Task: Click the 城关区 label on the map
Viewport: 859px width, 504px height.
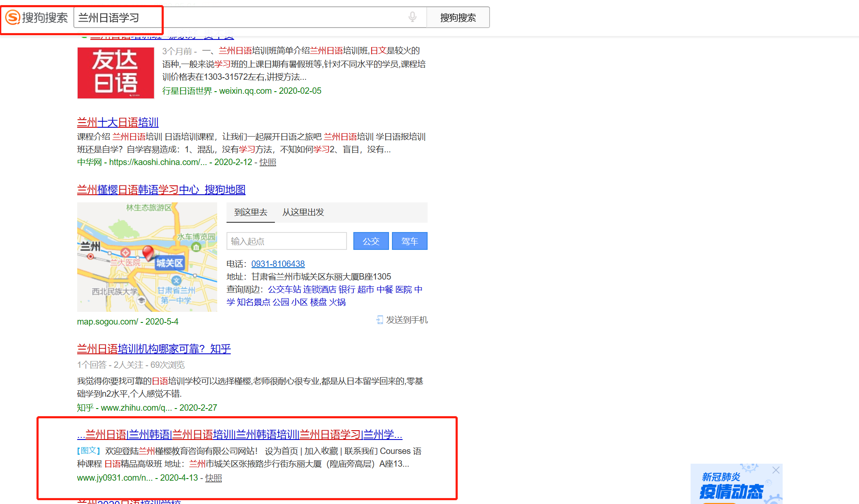Action: pos(170,263)
